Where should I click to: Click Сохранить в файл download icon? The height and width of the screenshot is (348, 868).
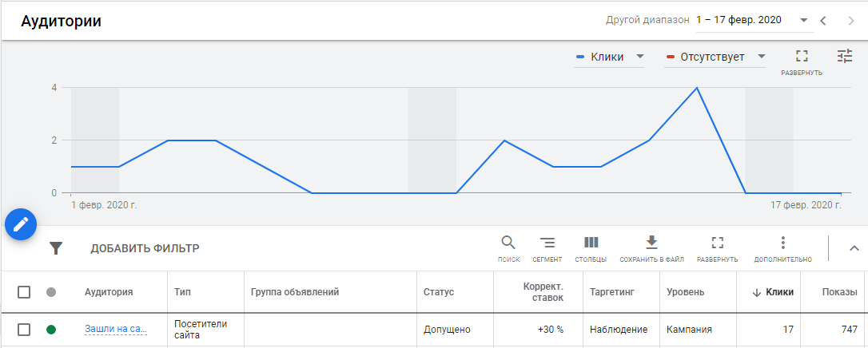[x=651, y=243]
